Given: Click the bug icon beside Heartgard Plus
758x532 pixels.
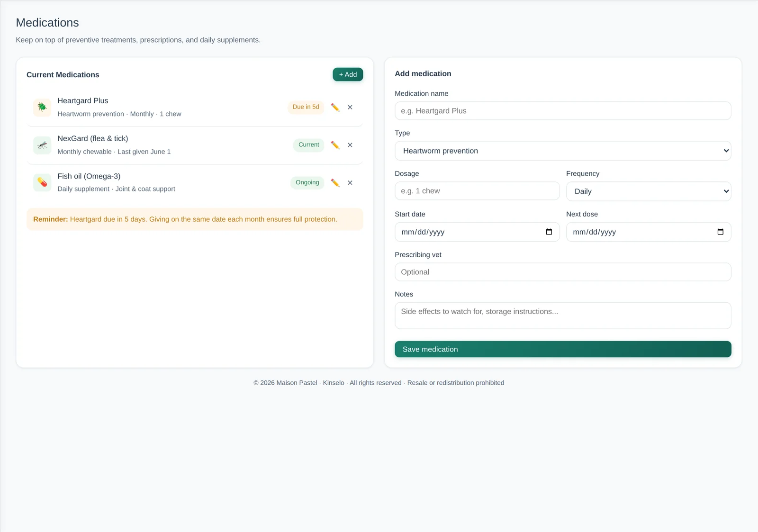Looking at the screenshot, I should [x=42, y=107].
